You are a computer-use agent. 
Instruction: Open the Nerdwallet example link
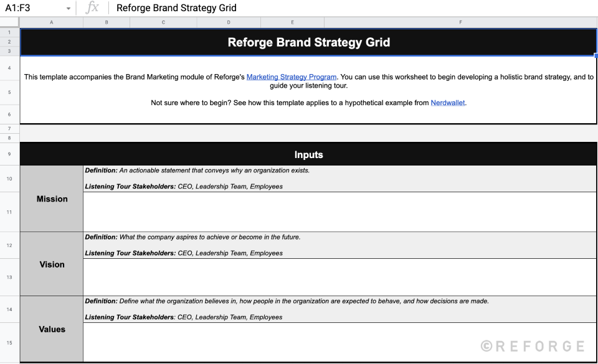(x=448, y=102)
